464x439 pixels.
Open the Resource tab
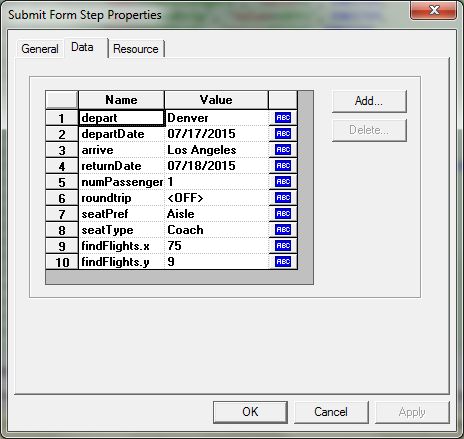(x=136, y=49)
